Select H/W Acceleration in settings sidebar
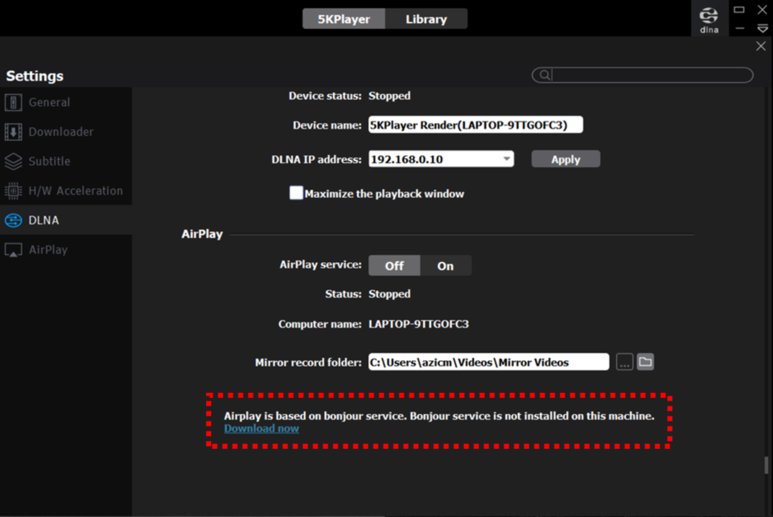The width and height of the screenshot is (773, 517). pyautogui.click(x=66, y=191)
